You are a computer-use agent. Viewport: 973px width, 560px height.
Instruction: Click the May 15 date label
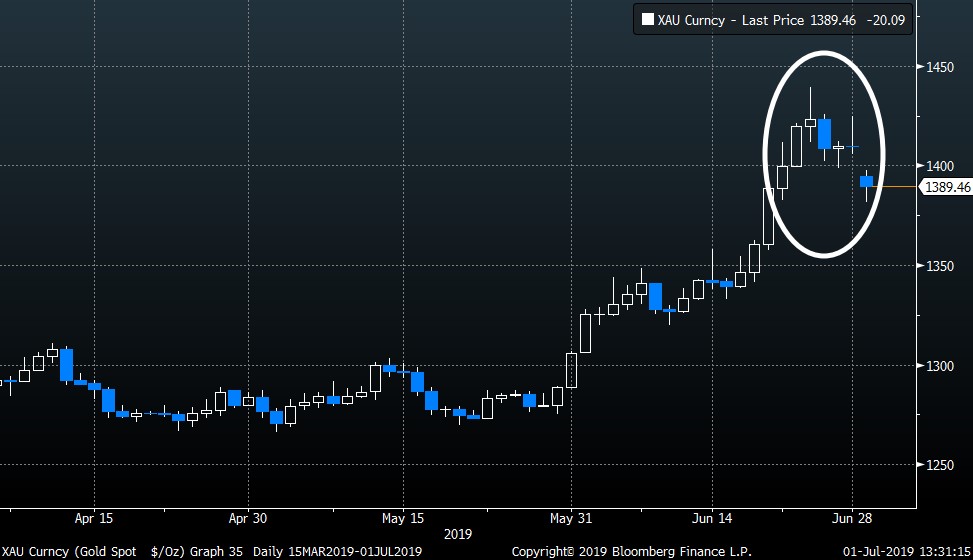click(403, 518)
